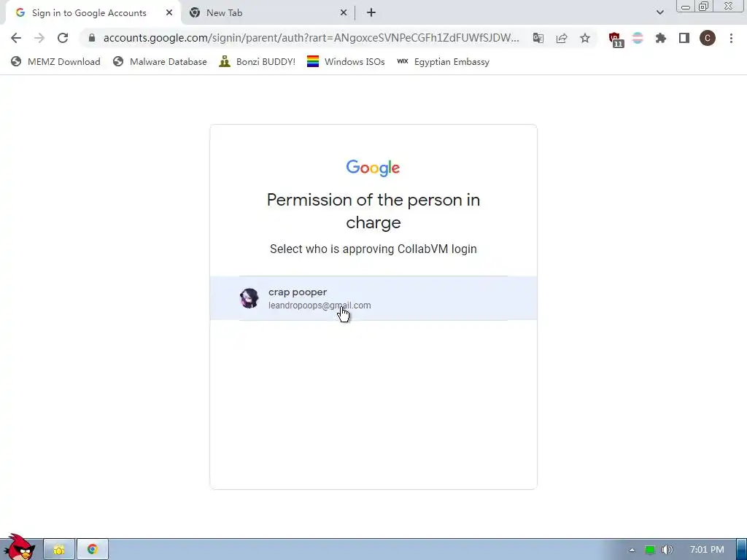The width and height of the screenshot is (747, 560).
Task: Open the Windows ISOs bookmark
Action: tap(346, 62)
